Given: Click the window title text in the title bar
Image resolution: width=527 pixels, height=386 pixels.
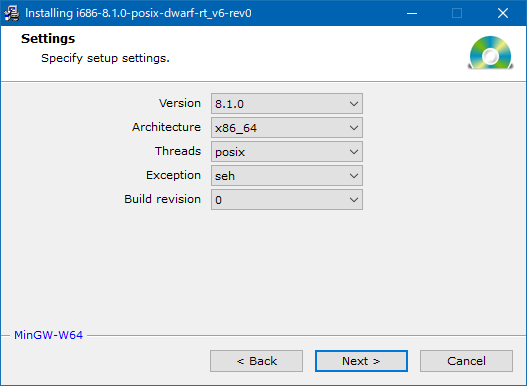Looking at the screenshot, I should click(138, 13).
